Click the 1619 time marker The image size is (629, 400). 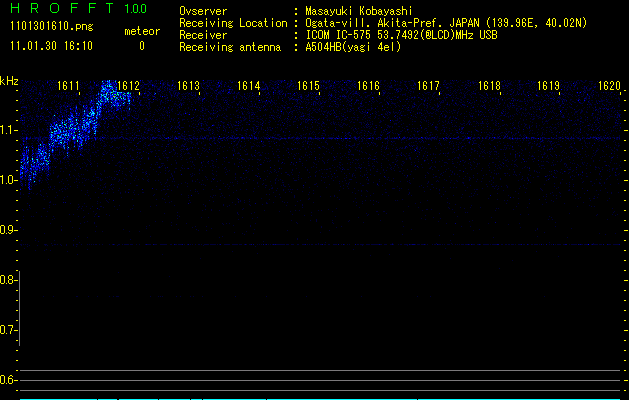[549, 86]
